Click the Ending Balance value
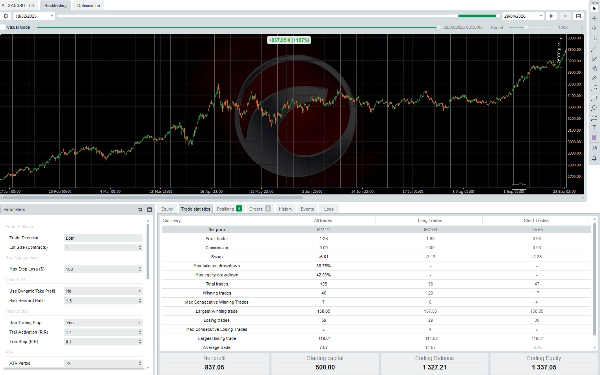This screenshot has height=375, width=600. click(435, 367)
